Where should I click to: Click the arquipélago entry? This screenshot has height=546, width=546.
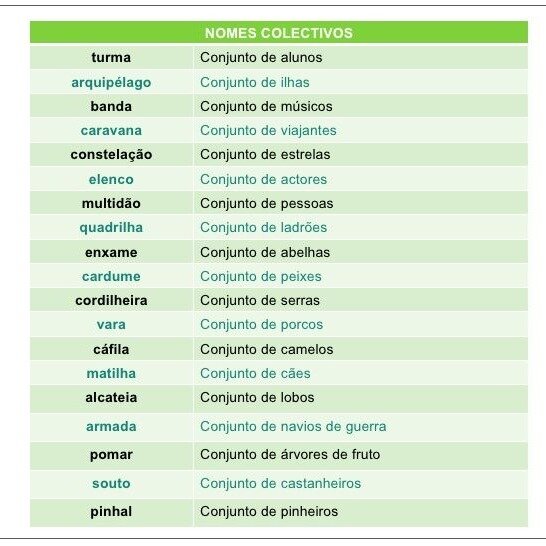111,83
